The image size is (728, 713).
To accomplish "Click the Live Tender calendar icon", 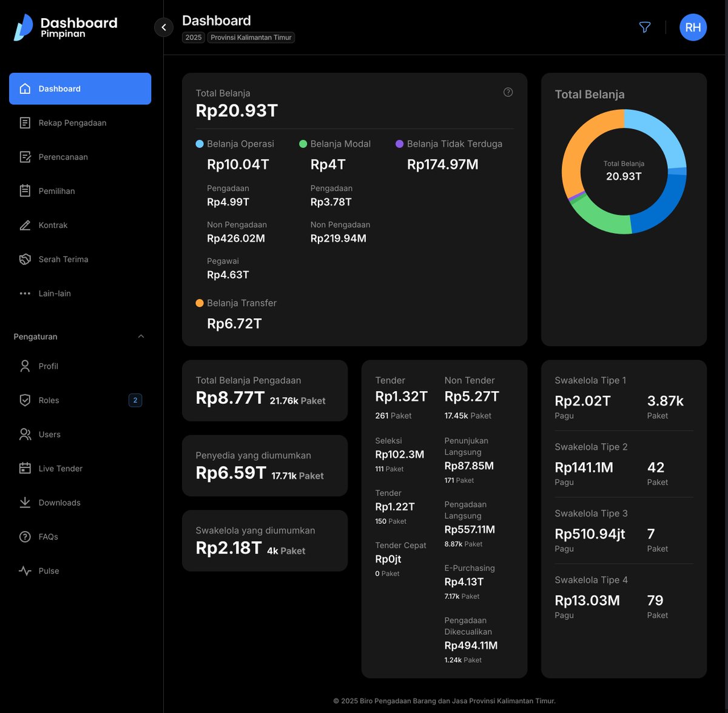I will pos(25,468).
